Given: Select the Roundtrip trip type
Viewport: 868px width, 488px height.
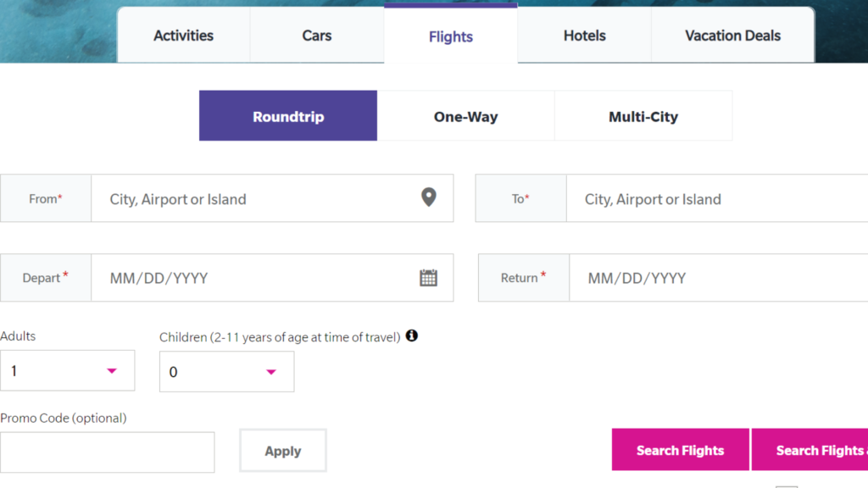Looking at the screenshot, I should tap(288, 115).
